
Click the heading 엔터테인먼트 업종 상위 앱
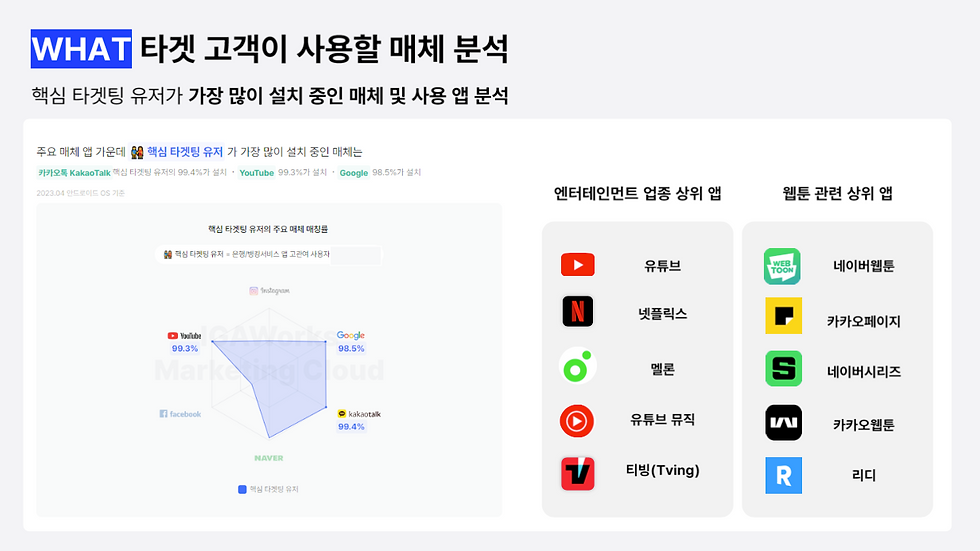(x=638, y=193)
